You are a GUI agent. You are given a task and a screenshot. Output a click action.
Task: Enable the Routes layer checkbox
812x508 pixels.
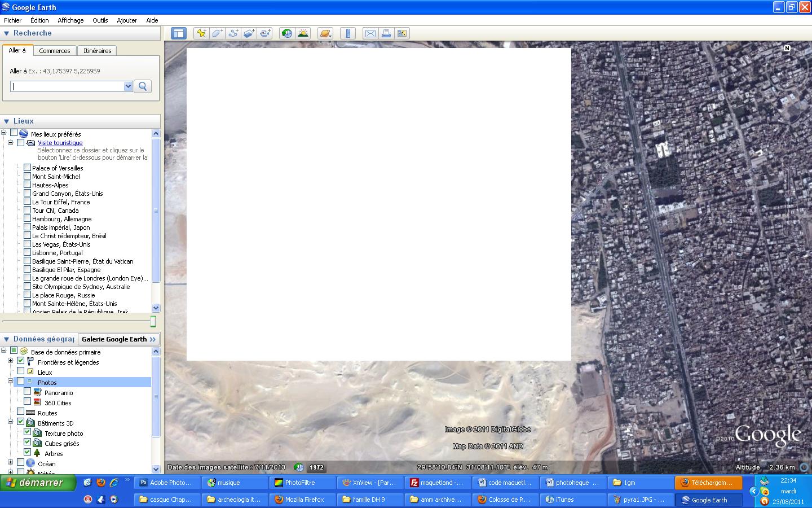click(x=21, y=412)
